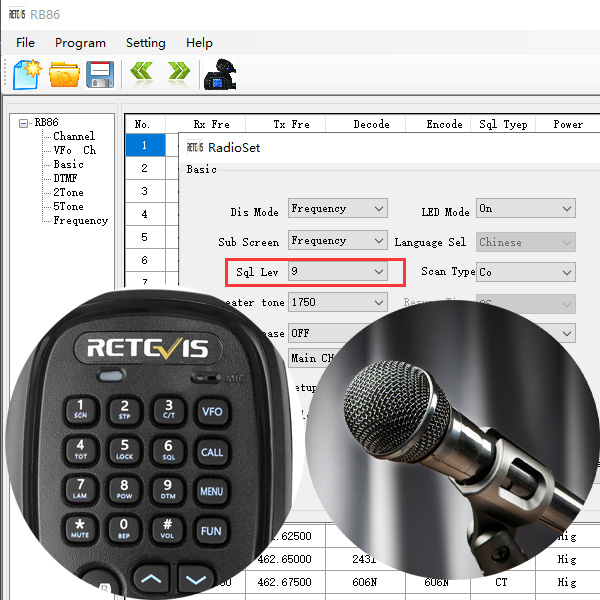Screen dimensions: 600x600
Task: Open the Setting menu
Action: [146, 43]
